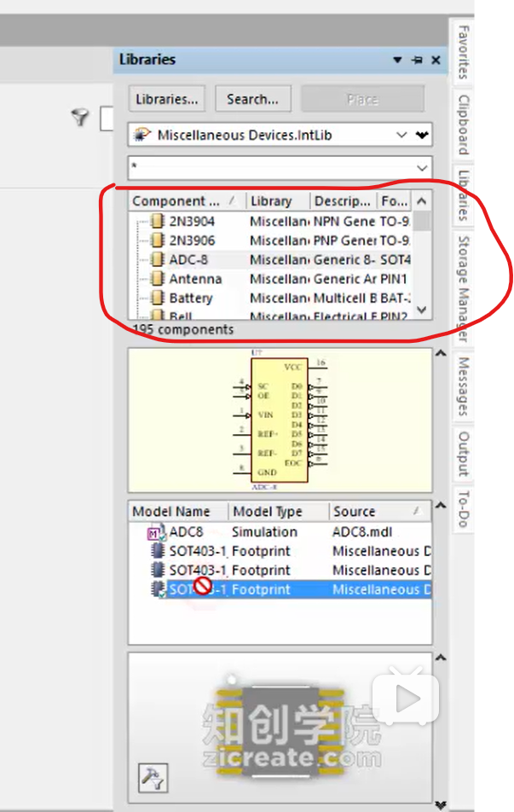Click the Description column header
The height and width of the screenshot is (812, 514).
(x=344, y=201)
